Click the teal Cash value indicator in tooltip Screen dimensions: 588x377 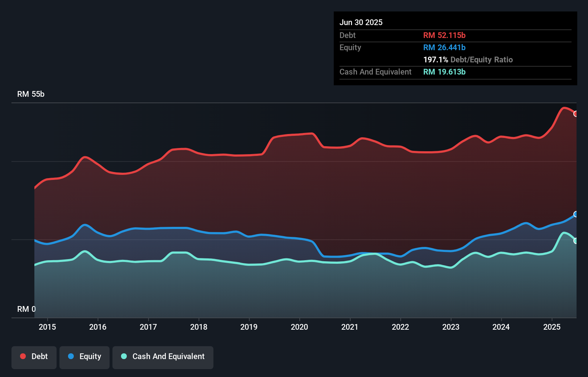click(444, 72)
